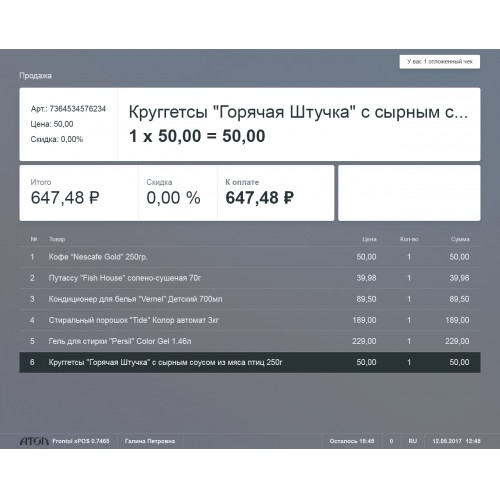Click the calculation '1 x 50,00 = 50,00'

click(197, 136)
